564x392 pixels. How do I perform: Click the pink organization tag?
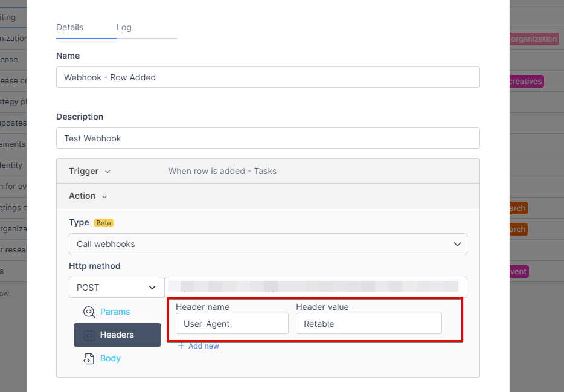533,39
